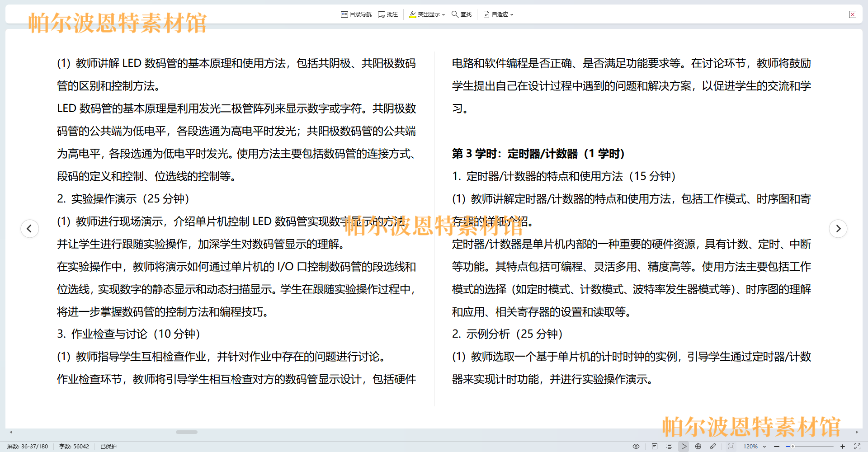Go to the previous page arrow
The image size is (868, 452).
(x=29, y=228)
